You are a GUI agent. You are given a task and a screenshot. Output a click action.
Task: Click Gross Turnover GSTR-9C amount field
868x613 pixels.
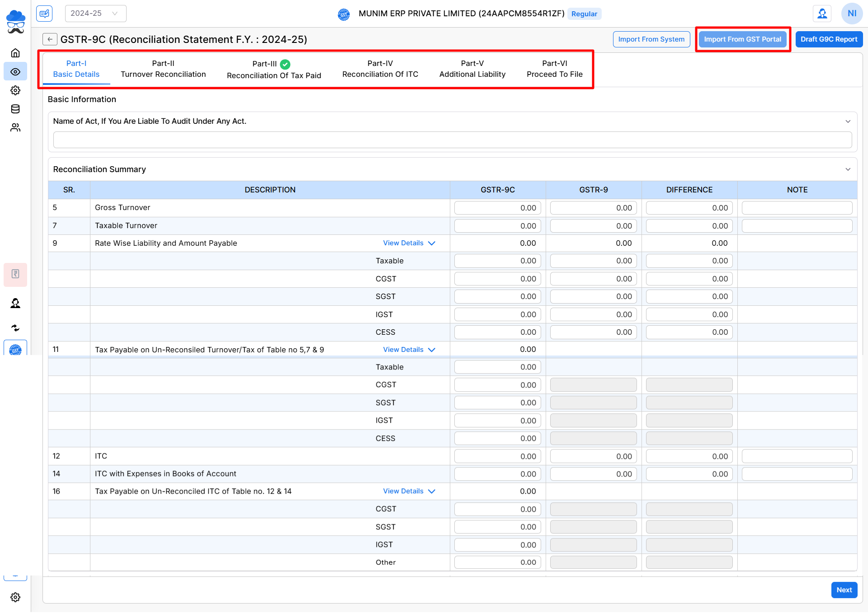497,208
